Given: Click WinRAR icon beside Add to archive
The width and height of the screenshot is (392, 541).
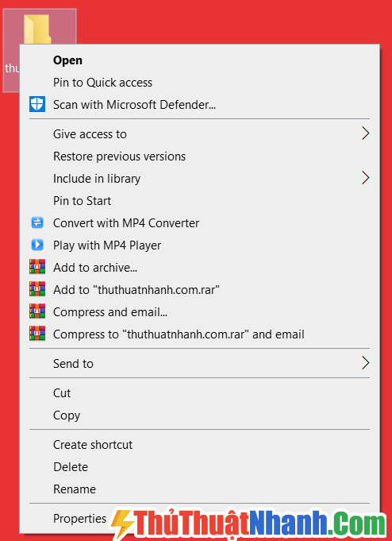Looking at the screenshot, I should click(x=37, y=268).
